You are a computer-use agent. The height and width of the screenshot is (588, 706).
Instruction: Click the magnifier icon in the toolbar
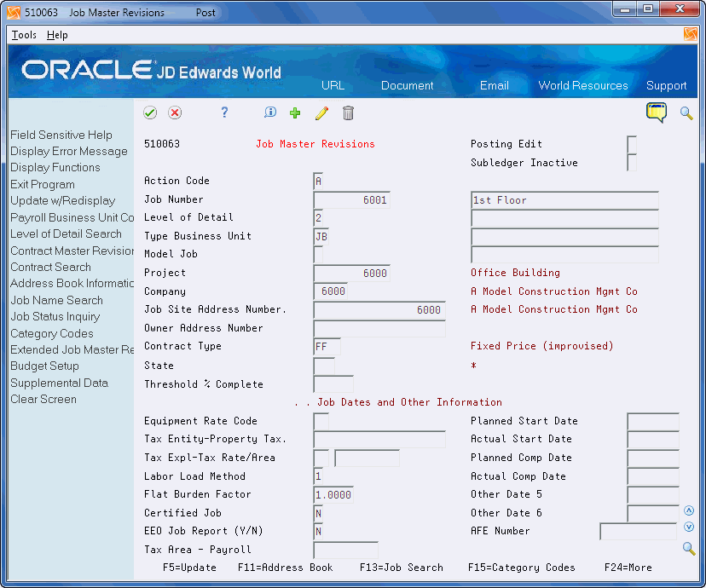pos(686,113)
